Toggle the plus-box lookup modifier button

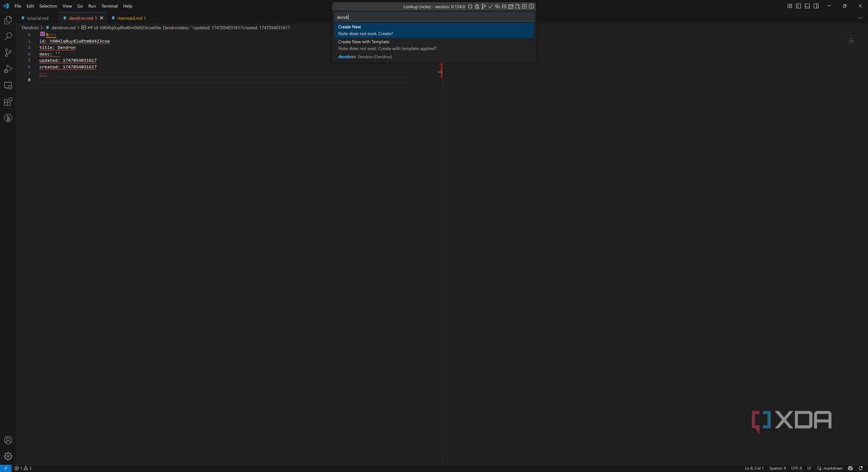pos(524,6)
